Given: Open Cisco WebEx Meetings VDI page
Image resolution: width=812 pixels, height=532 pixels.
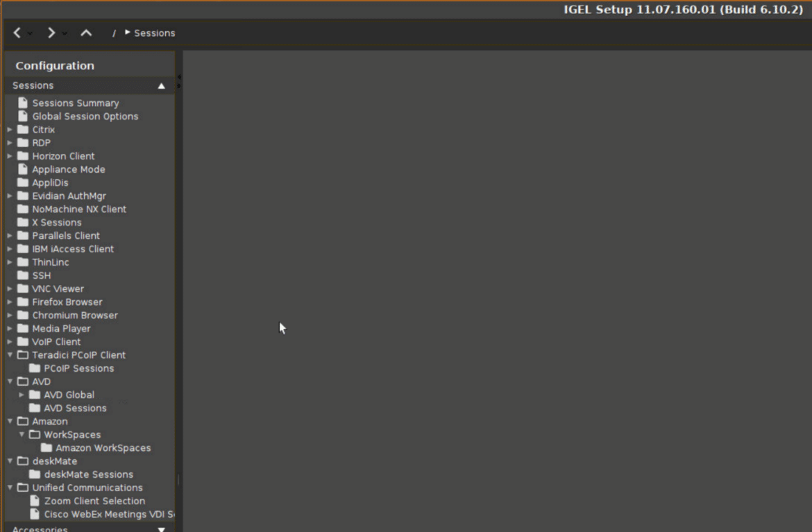Looking at the screenshot, I should tap(102, 514).
